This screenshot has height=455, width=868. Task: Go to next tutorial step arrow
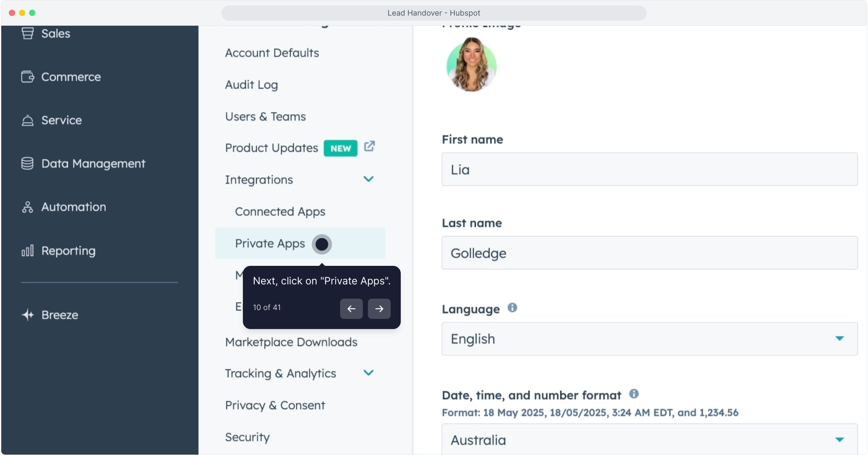pyautogui.click(x=379, y=309)
